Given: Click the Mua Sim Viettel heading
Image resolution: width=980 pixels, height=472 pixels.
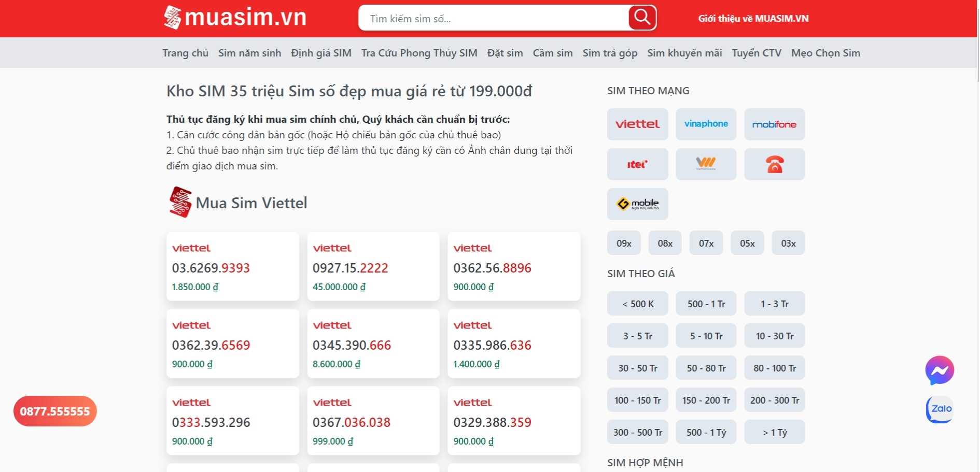Looking at the screenshot, I should pyautogui.click(x=251, y=203).
